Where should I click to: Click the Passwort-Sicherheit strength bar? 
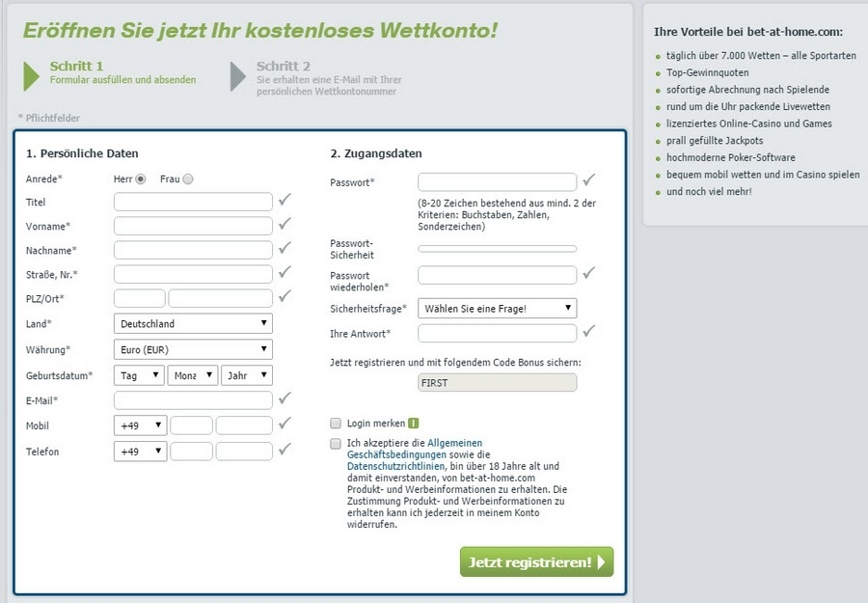tap(497, 249)
